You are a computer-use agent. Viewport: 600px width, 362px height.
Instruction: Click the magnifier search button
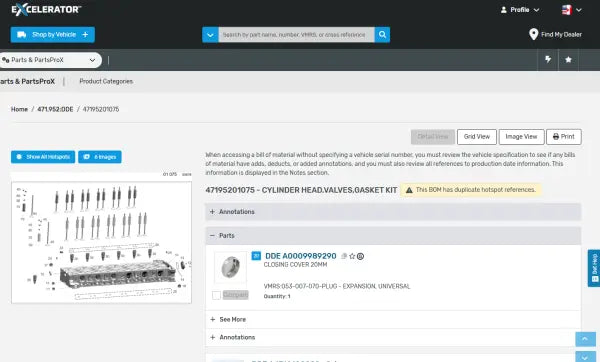(382, 35)
